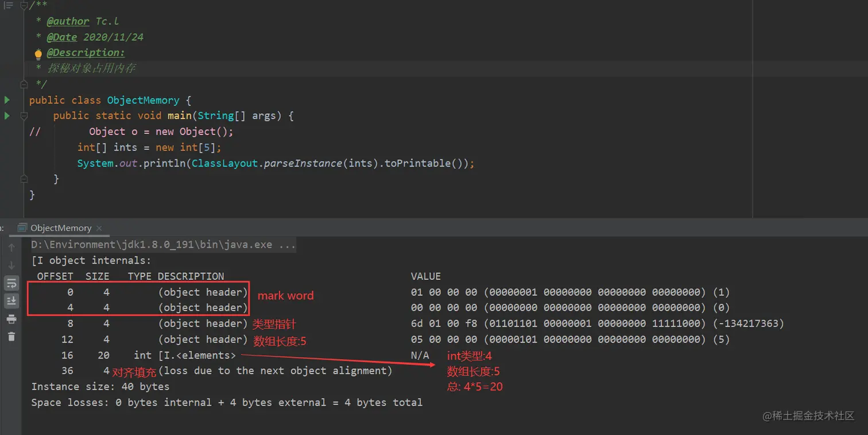Click the value '6d 01 00 f8' row
Image resolution: width=868 pixels, height=435 pixels.
tap(598, 324)
